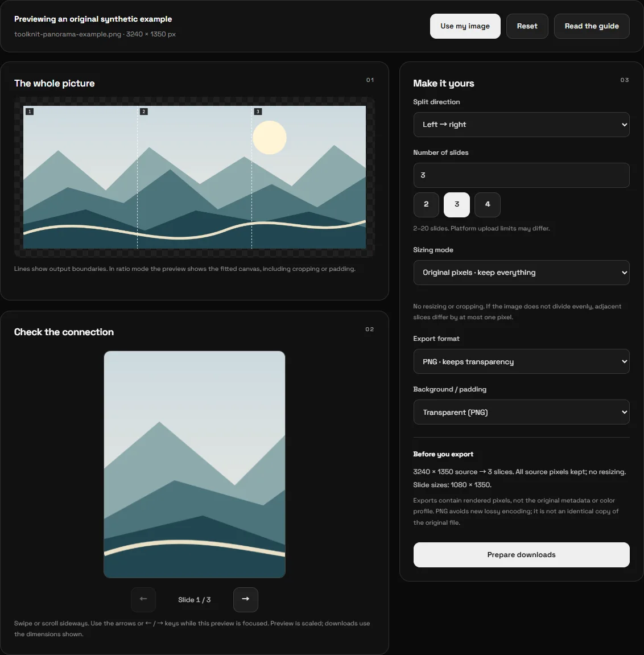
Task: Click Prepare downloads button
Action: point(521,555)
